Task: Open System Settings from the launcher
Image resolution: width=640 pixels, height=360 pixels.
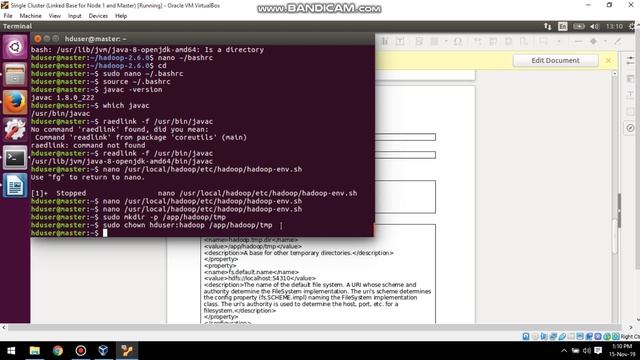Action: 15,130
